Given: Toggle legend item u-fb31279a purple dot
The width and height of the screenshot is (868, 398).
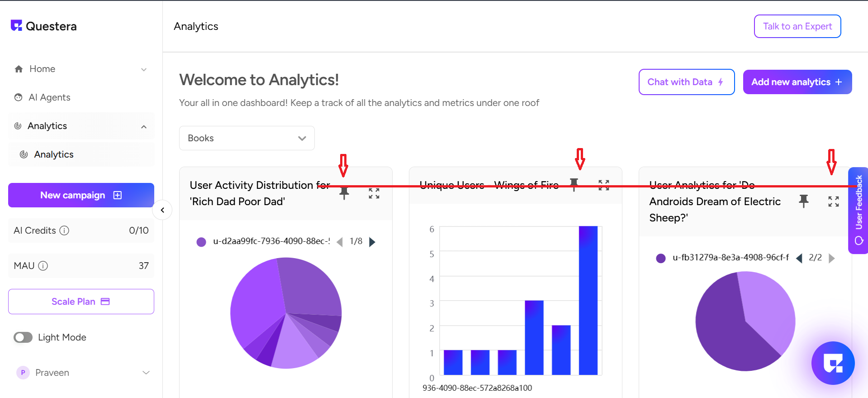Looking at the screenshot, I should click(x=661, y=258).
